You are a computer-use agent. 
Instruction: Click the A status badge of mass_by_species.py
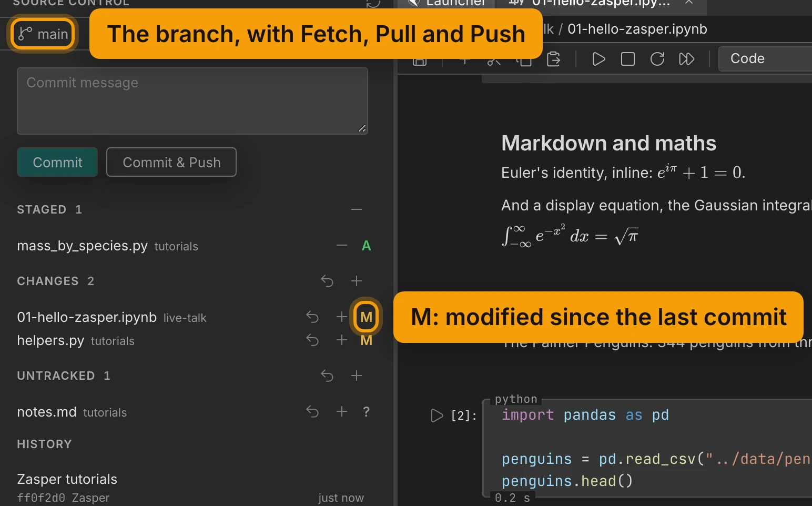[367, 246]
